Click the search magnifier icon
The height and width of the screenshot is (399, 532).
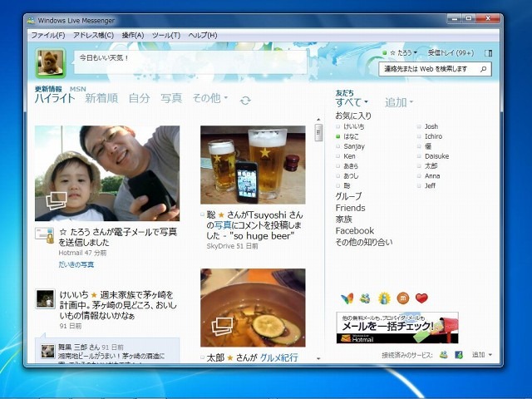(x=483, y=69)
